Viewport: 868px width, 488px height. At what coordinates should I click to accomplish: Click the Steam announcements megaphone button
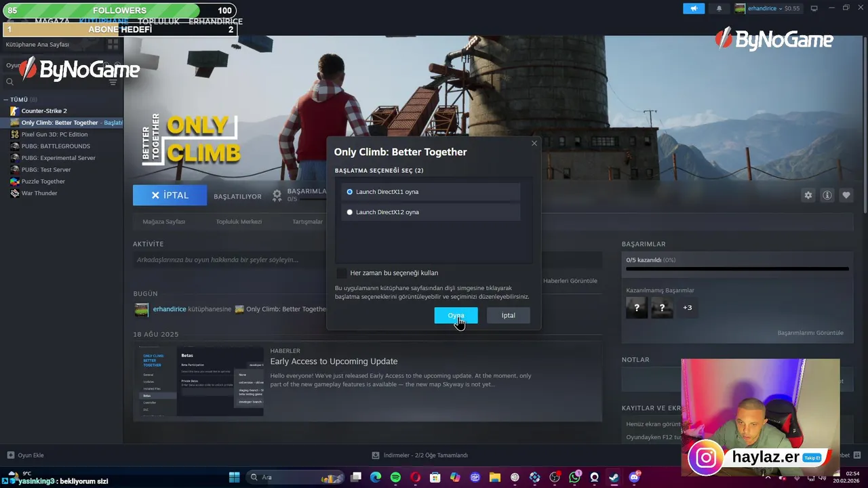(693, 8)
